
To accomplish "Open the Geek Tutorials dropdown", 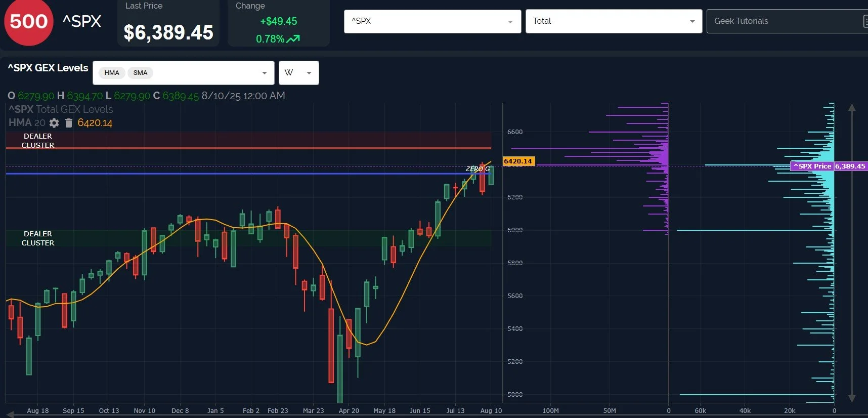I will (x=787, y=21).
